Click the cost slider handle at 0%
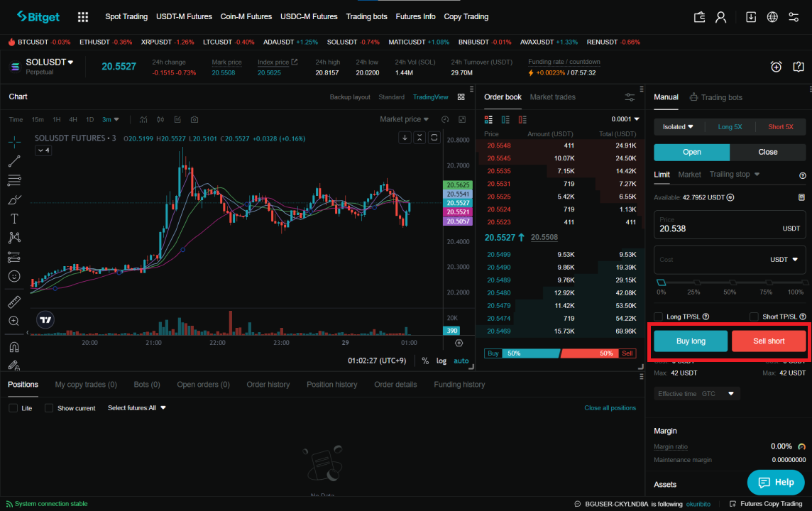812x511 pixels. (662, 282)
